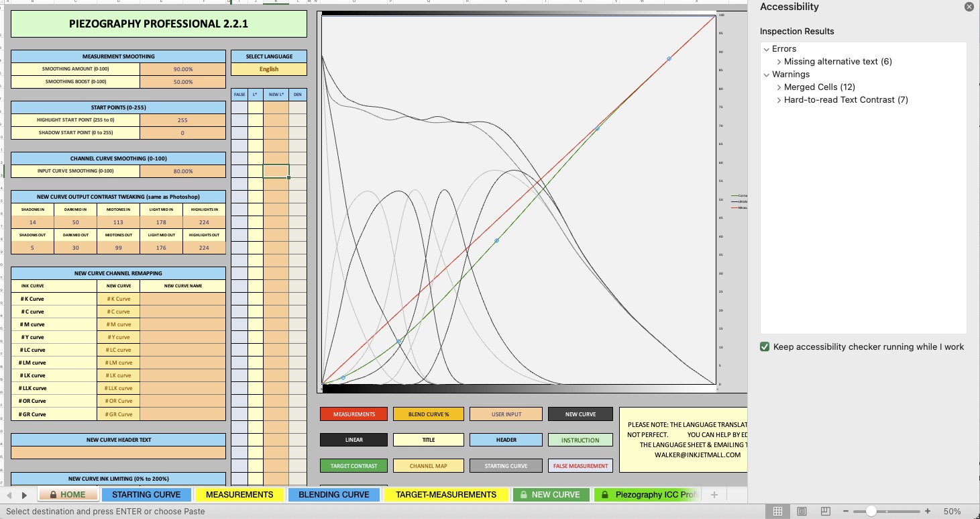
Task: Open the MEASUREMENTS sheet tab
Action: pyautogui.click(x=239, y=495)
